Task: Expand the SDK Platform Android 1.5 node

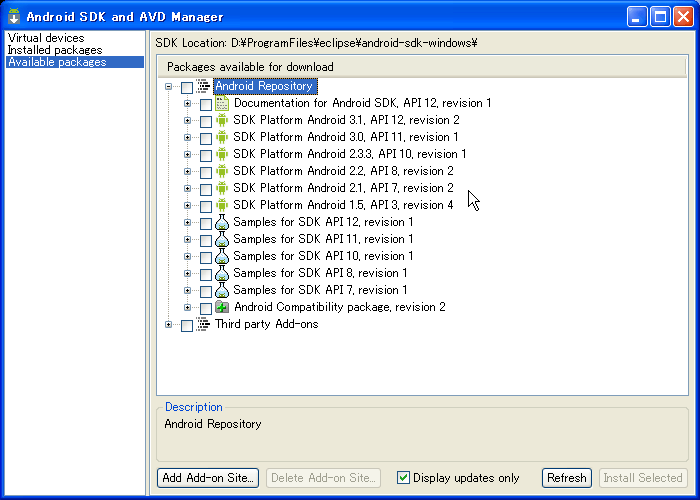Action: point(188,205)
